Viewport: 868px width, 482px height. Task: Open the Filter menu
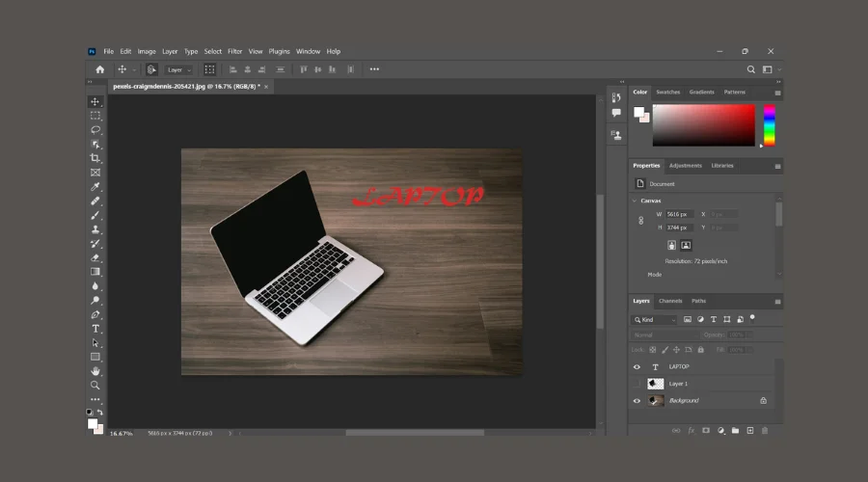click(x=234, y=51)
